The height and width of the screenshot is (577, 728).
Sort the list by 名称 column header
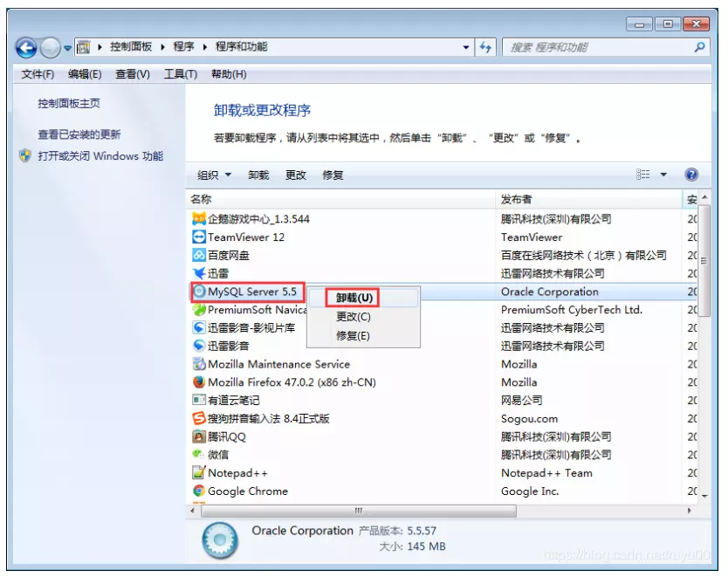coord(340,199)
